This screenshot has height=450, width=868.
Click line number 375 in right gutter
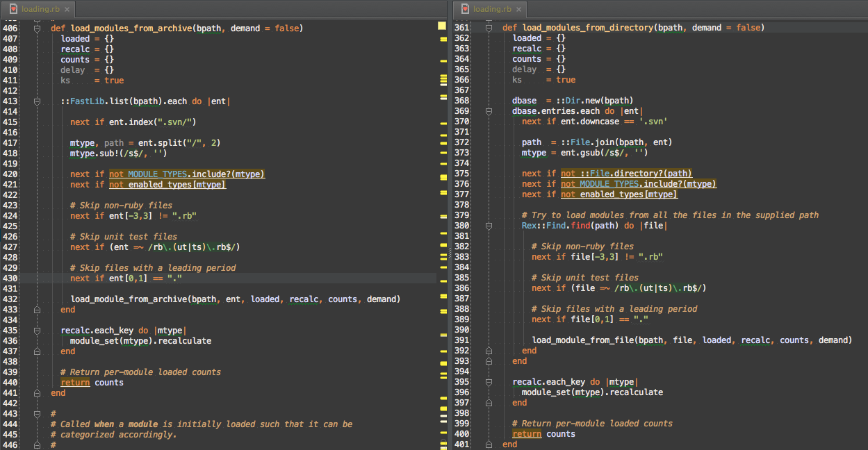pos(461,174)
